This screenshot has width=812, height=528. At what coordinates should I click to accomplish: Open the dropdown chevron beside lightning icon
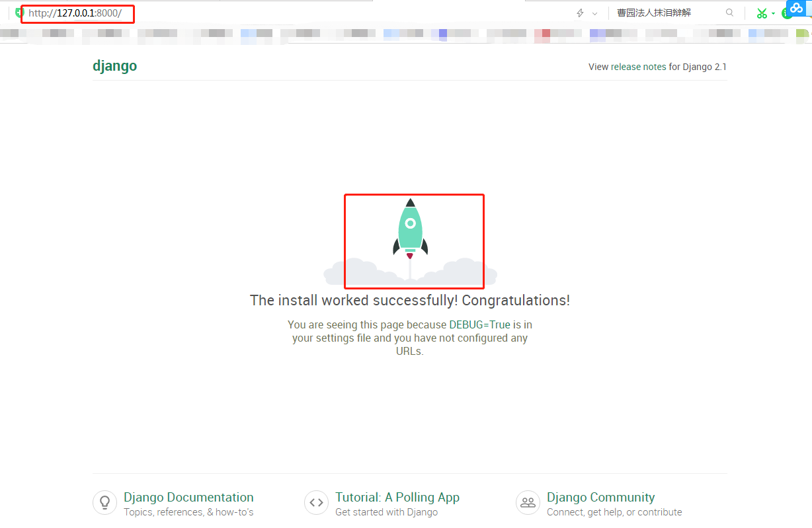[x=594, y=13]
